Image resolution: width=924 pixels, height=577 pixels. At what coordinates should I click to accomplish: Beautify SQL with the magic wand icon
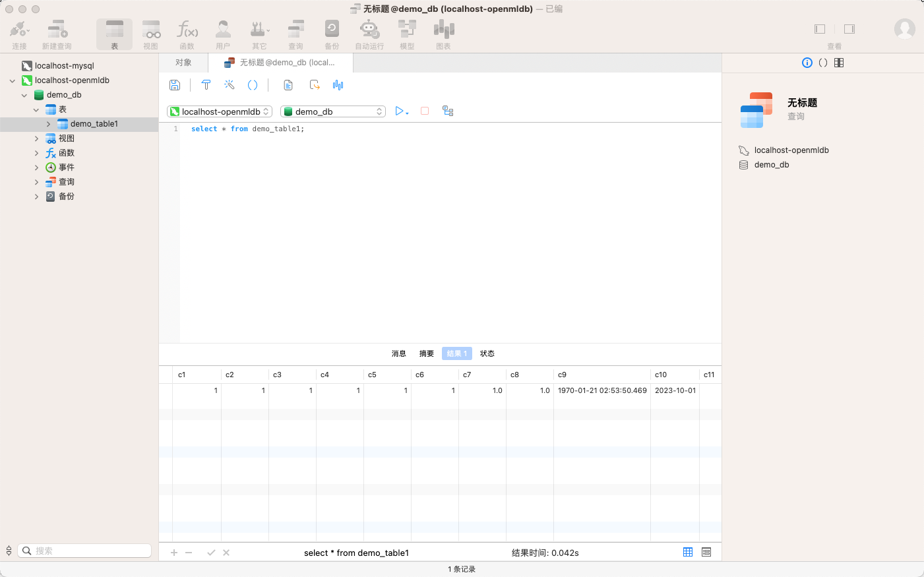click(x=230, y=85)
